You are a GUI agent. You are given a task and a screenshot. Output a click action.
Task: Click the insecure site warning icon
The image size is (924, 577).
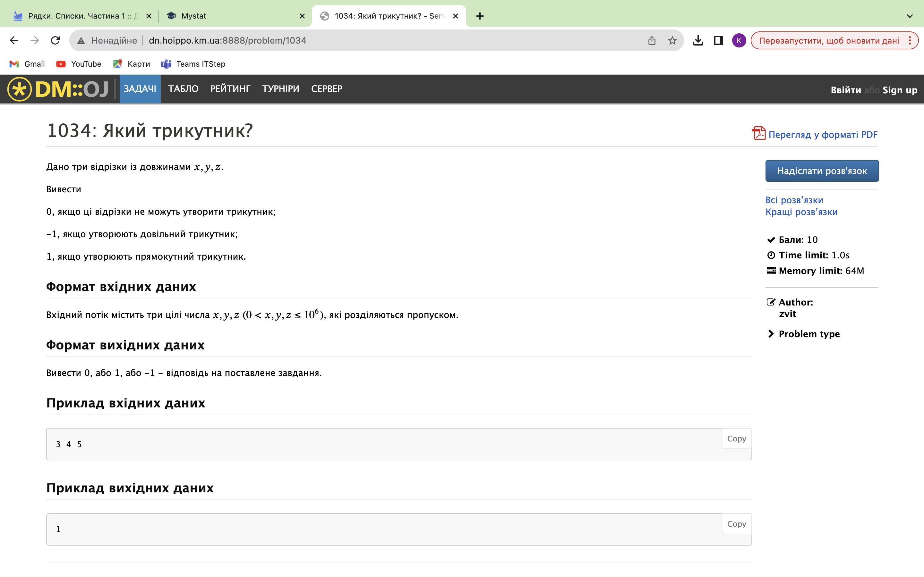(81, 40)
